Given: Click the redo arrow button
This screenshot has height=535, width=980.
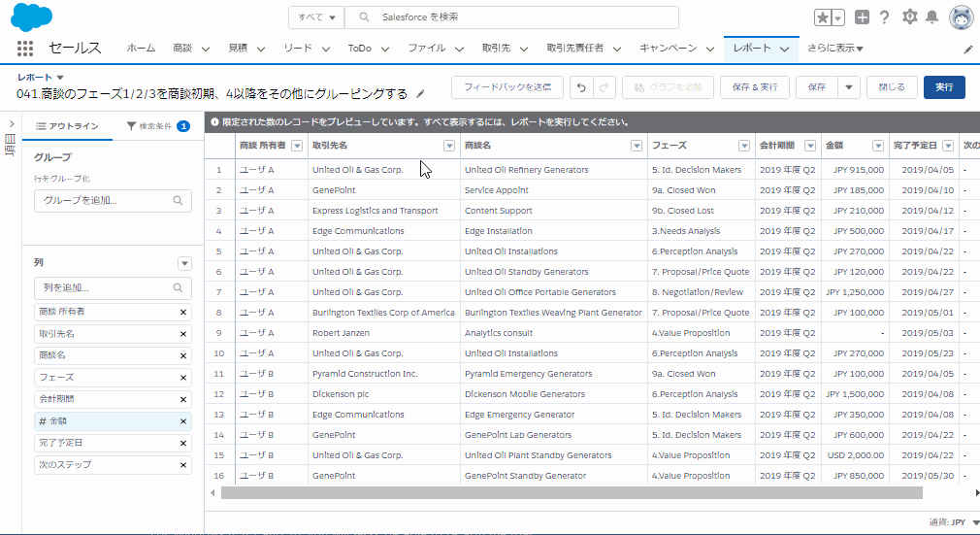Looking at the screenshot, I should click(604, 87).
